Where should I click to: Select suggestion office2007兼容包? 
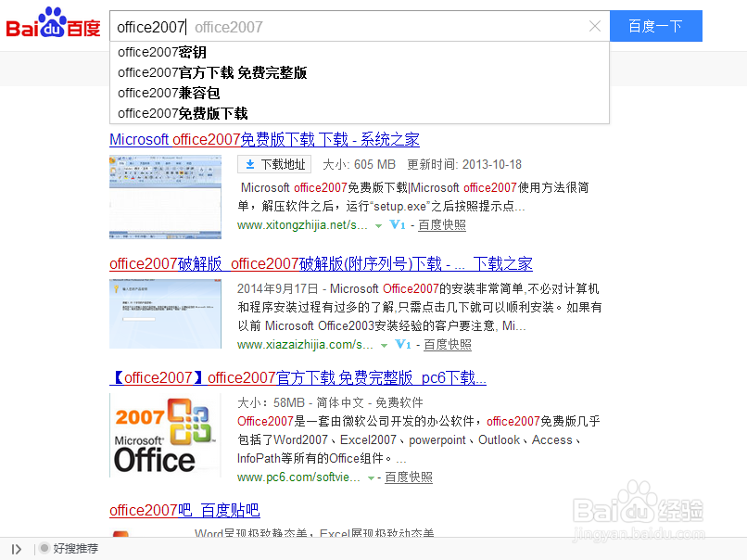pyautogui.click(x=360, y=93)
